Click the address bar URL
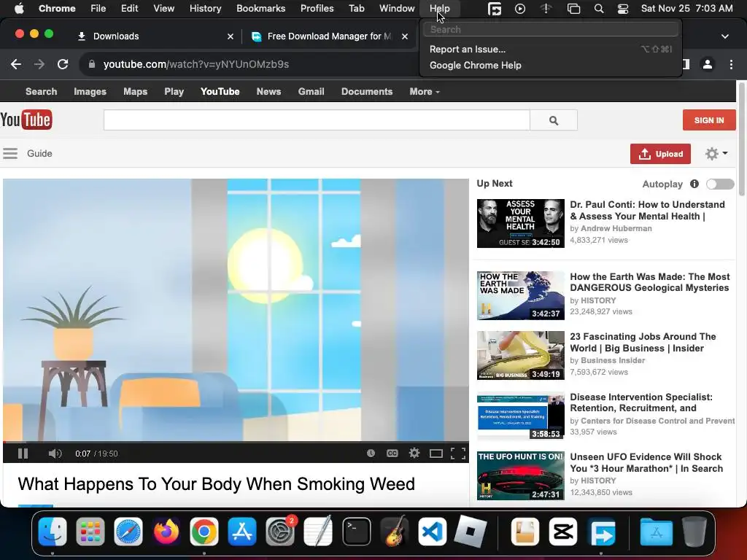747x560 pixels. (196, 64)
